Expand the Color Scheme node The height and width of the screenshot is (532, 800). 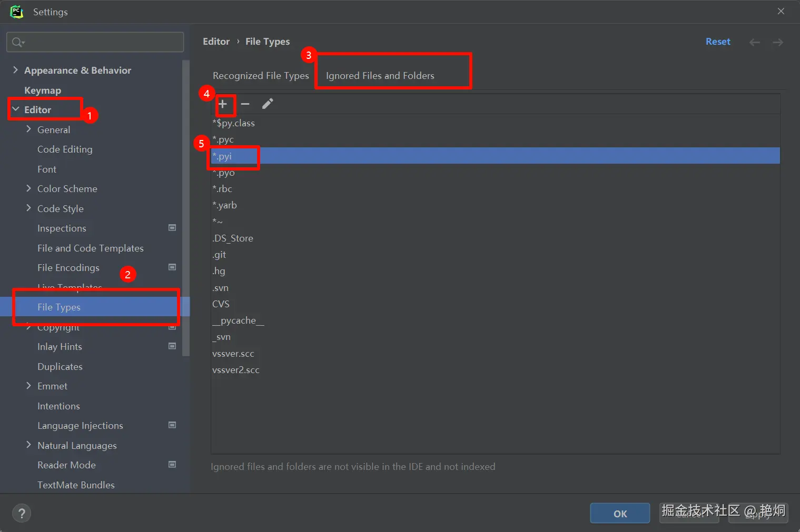(28, 188)
